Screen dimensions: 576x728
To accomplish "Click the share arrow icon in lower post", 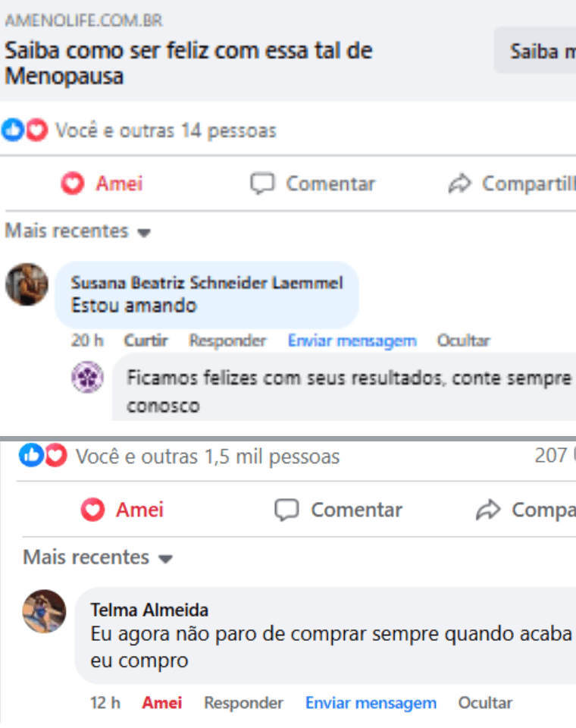I will tap(487, 510).
